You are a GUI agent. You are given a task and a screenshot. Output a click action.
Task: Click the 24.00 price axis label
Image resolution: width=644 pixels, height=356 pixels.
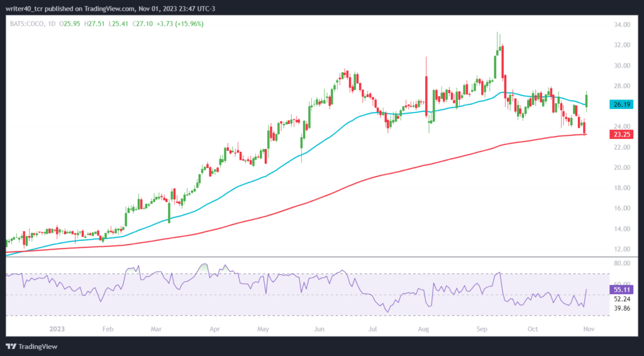pos(622,126)
